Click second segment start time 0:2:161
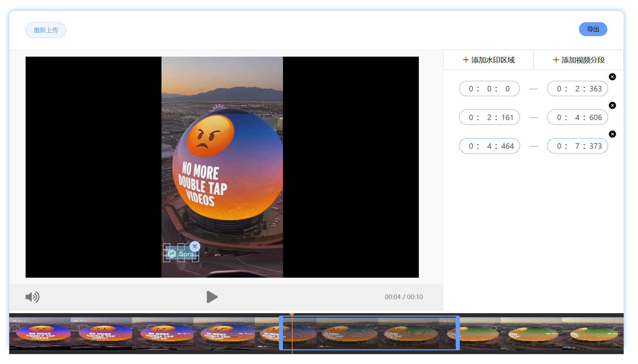Image resolution: width=638 pixels, height=364 pixels. click(x=489, y=117)
